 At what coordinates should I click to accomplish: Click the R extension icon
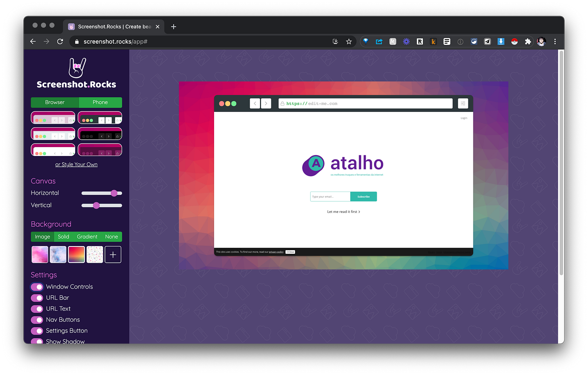[420, 42]
